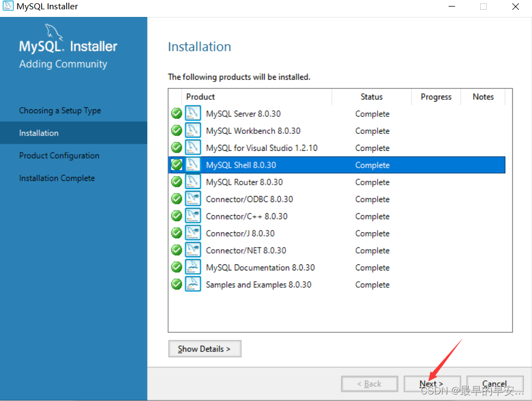Click the Connector/J 8.0.30 product icon
This screenshot has width=532, height=401.
tap(193, 233)
